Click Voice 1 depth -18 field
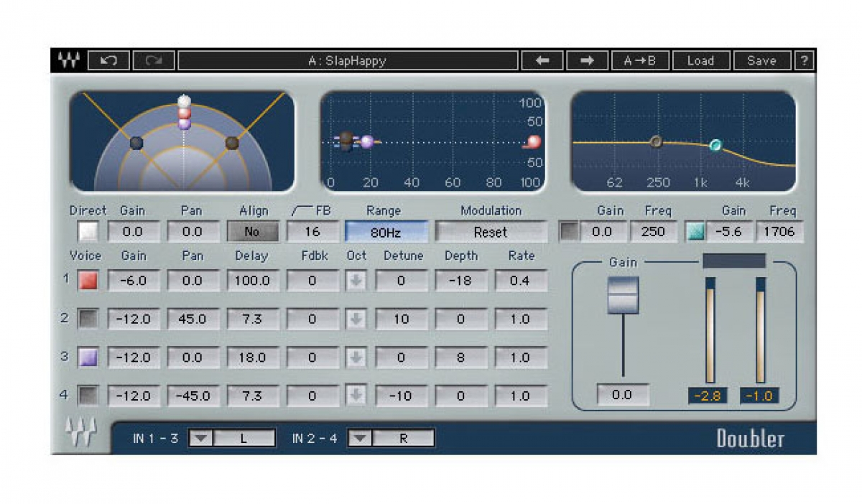The width and height of the screenshot is (862, 504). (460, 281)
